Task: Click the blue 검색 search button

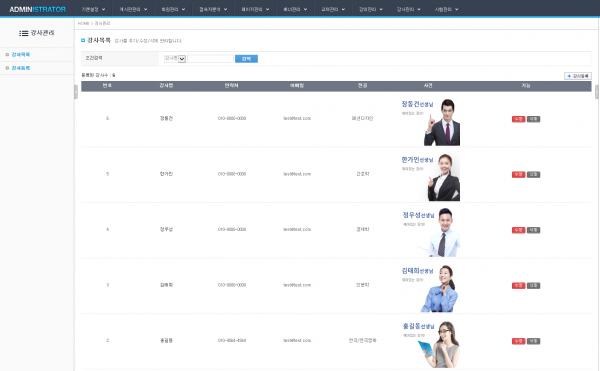Action: [x=246, y=59]
